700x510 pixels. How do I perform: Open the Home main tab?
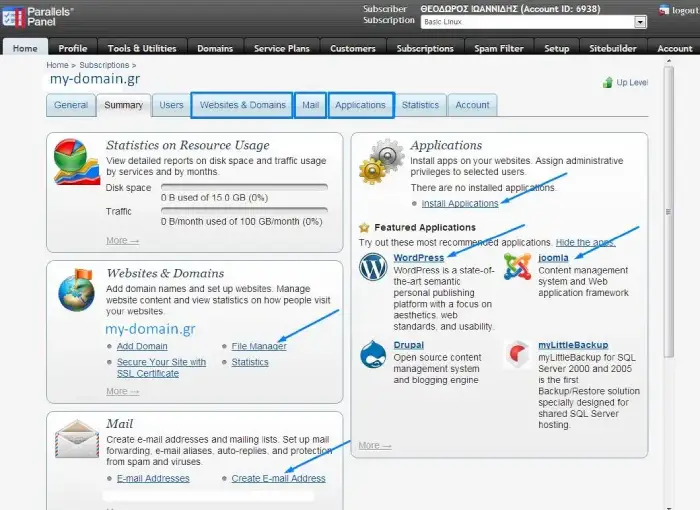[25, 48]
